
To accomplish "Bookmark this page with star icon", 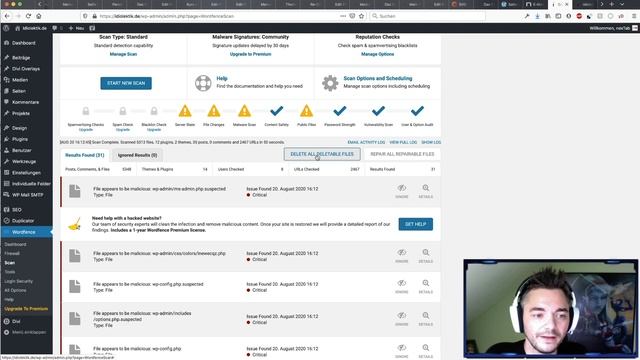I will point(361,16).
